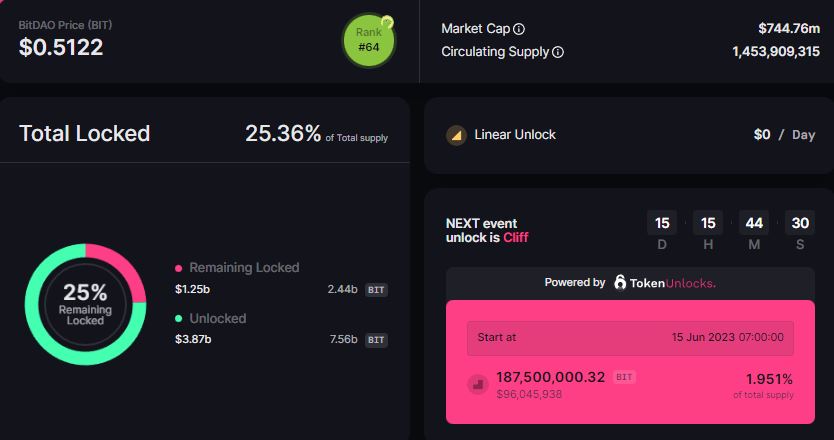Click the BitDAO price $0.5122
The height and width of the screenshot is (440, 834).
61,46
